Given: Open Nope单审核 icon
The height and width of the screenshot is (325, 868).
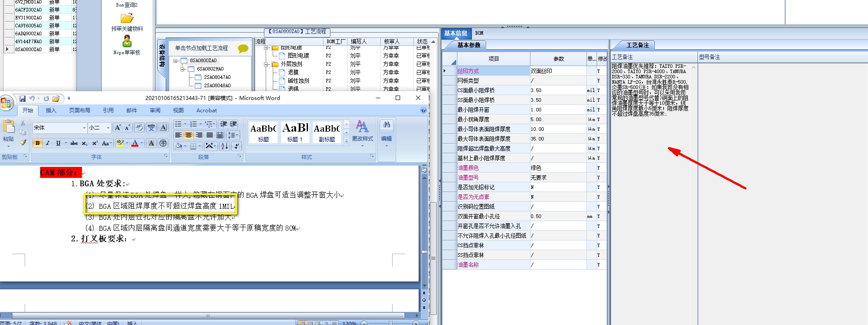Looking at the screenshot, I should point(127,41).
